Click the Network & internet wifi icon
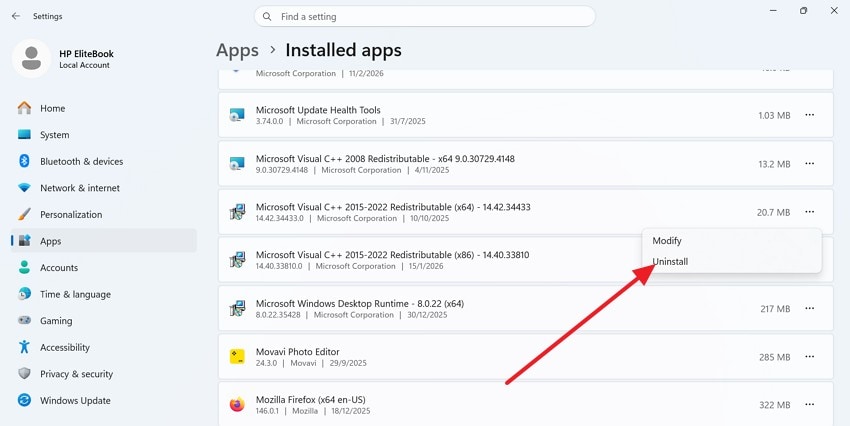 pyautogui.click(x=24, y=188)
